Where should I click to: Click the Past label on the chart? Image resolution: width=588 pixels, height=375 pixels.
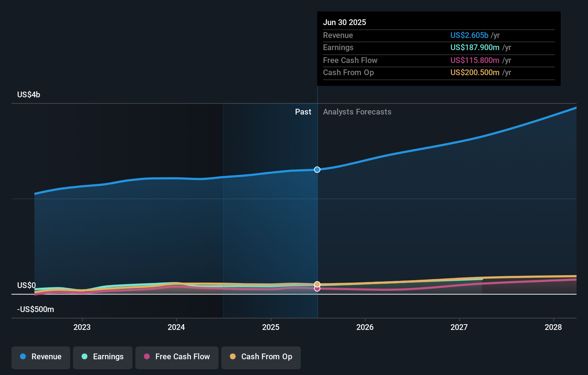pos(303,112)
